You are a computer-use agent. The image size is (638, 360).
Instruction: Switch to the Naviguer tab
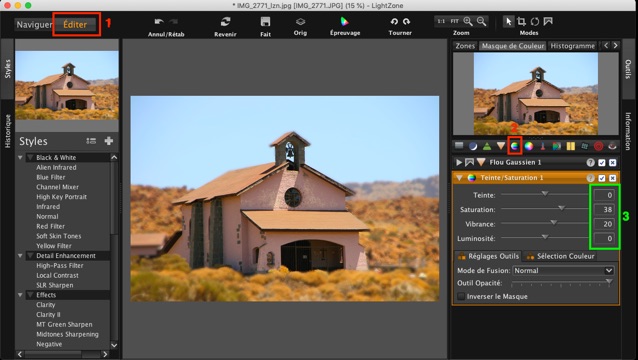coord(34,24)
